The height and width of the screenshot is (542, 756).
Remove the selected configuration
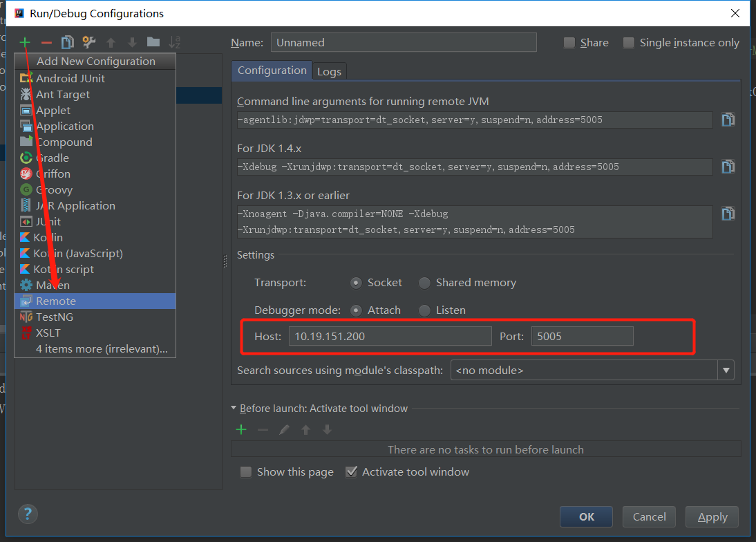tap(46, 41)
